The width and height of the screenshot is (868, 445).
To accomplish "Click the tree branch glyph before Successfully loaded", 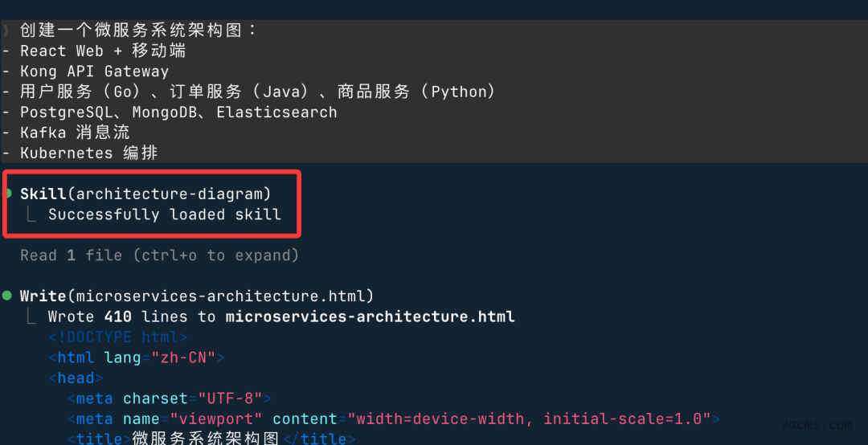I will pos(31,214).
